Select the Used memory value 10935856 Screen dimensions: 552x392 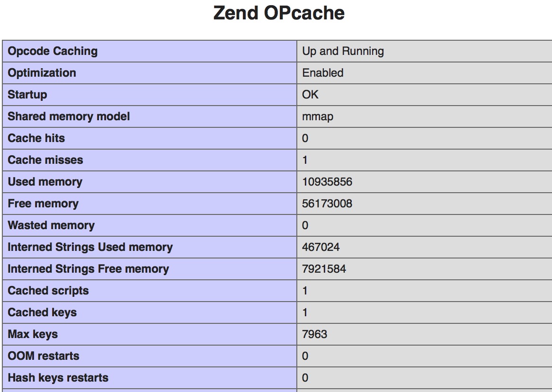click(x=327, y=182)
